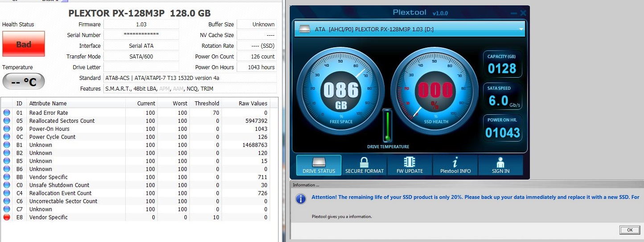Click the blue information icon in the dialog
644x242 pixels.
click(x=301, y=199)
